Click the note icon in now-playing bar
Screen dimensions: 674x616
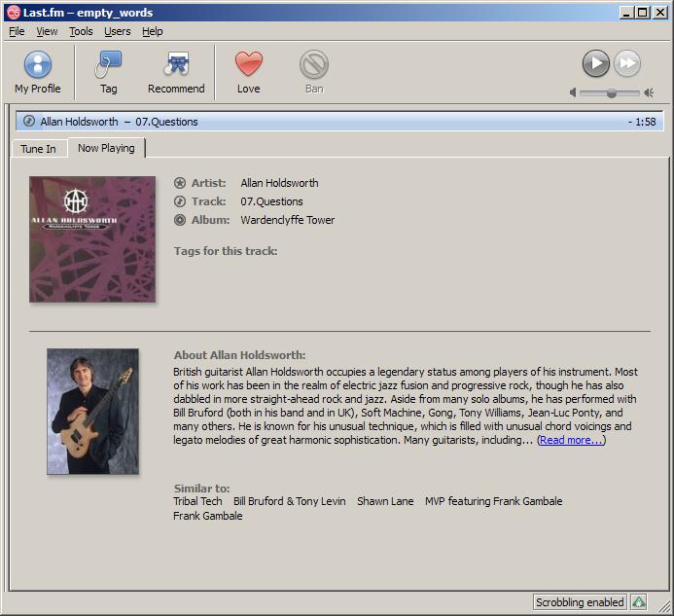(29, 121)
